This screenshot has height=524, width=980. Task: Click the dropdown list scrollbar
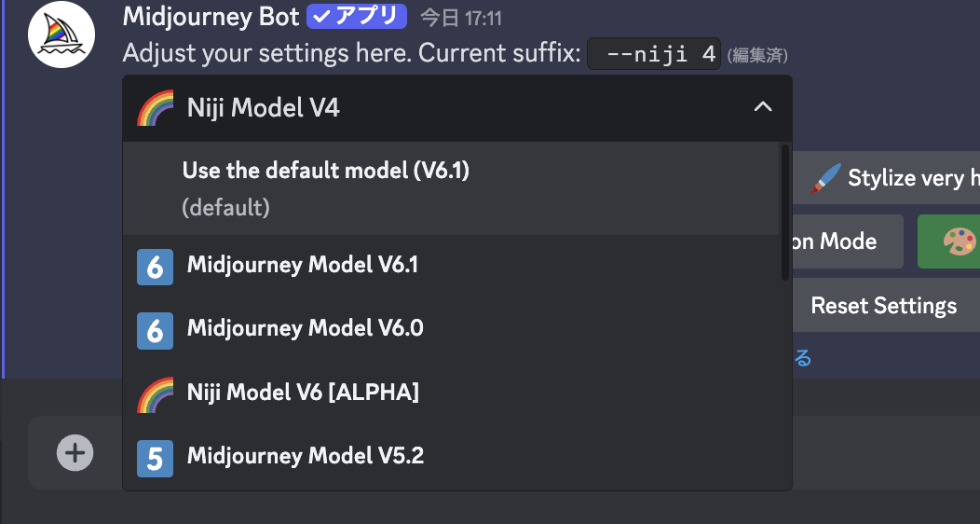pos(785,213)
